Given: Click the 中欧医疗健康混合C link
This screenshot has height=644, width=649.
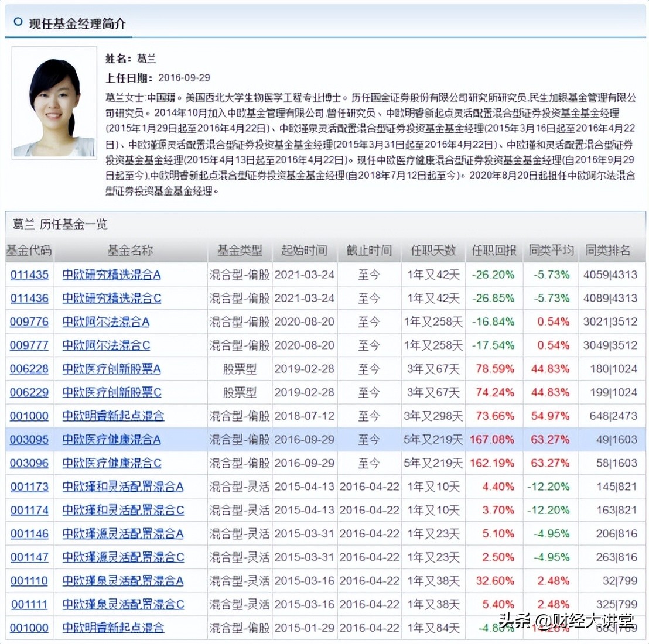Looking at the screenshot, I should (110, 463).
